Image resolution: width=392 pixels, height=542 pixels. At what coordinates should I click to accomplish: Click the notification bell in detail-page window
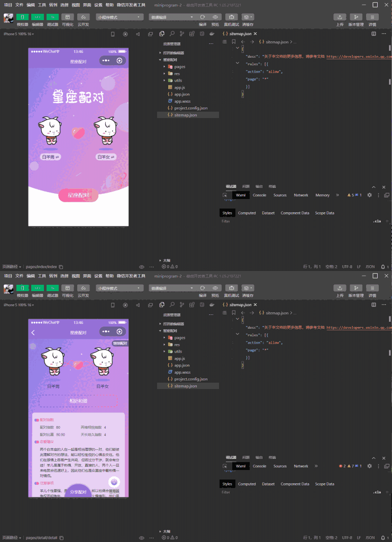coord(383,538)
